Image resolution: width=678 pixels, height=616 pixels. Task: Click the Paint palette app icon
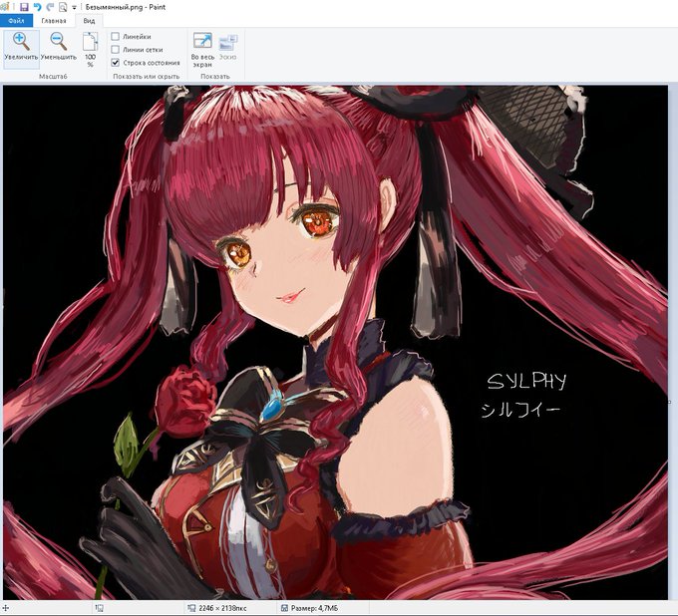(x=4, y=7)
